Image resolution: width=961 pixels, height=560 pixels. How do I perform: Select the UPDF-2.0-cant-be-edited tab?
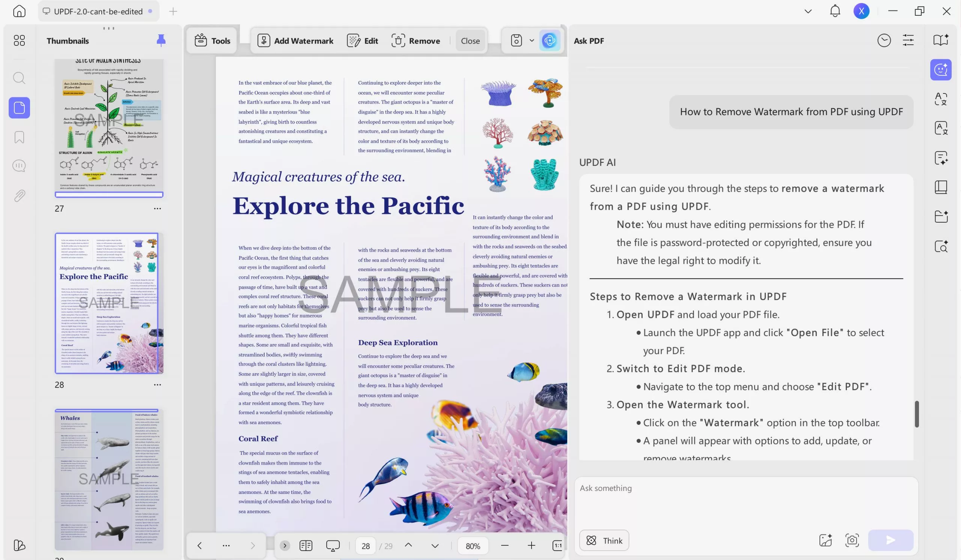coord(98,11)
